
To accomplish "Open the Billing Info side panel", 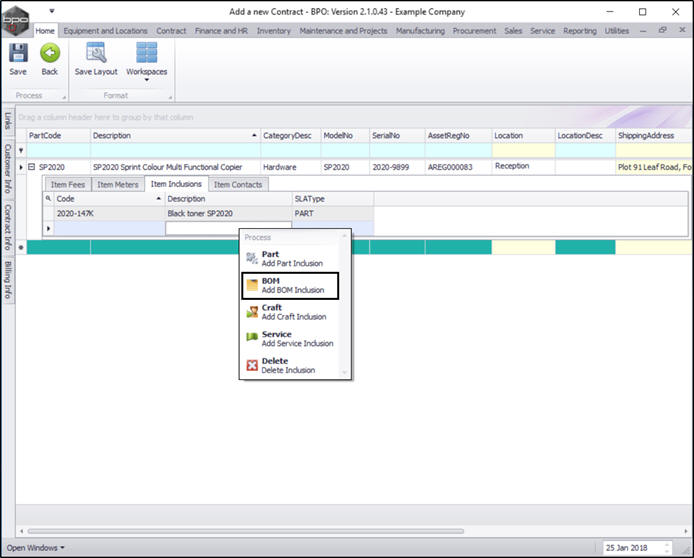I will [x=8, y=279].
